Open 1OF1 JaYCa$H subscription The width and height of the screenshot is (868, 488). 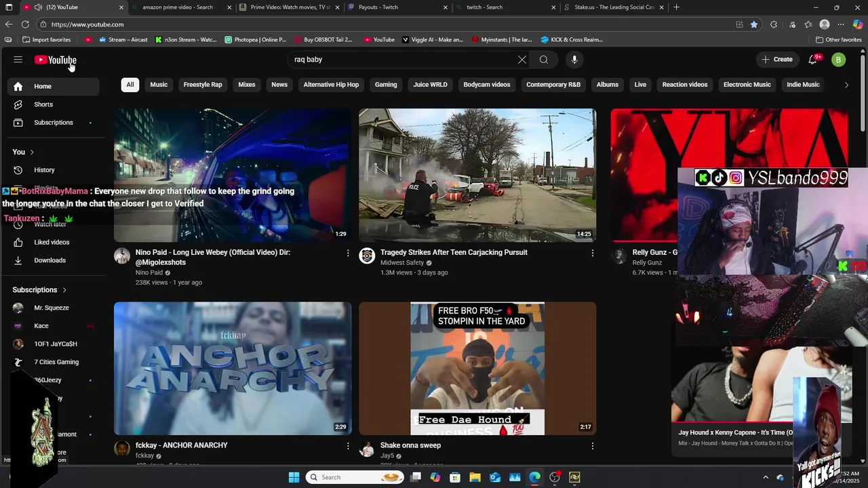coord(53,344)
